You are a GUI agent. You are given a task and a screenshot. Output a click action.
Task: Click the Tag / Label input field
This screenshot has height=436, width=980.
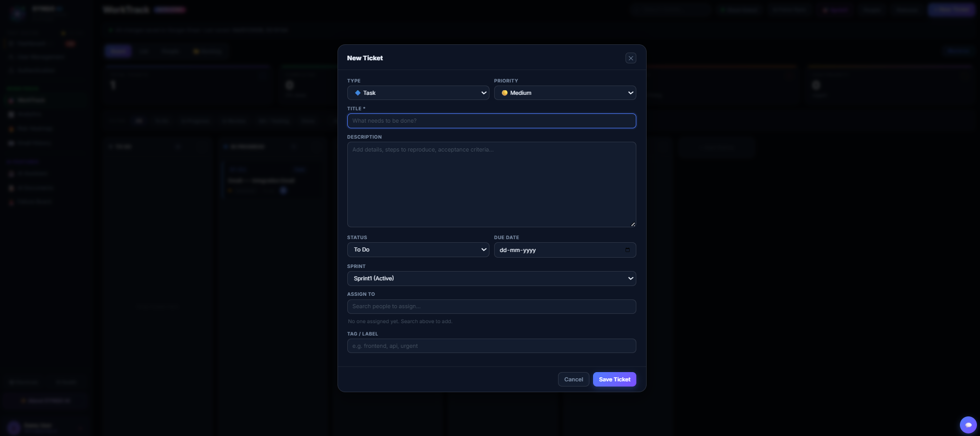492,346
